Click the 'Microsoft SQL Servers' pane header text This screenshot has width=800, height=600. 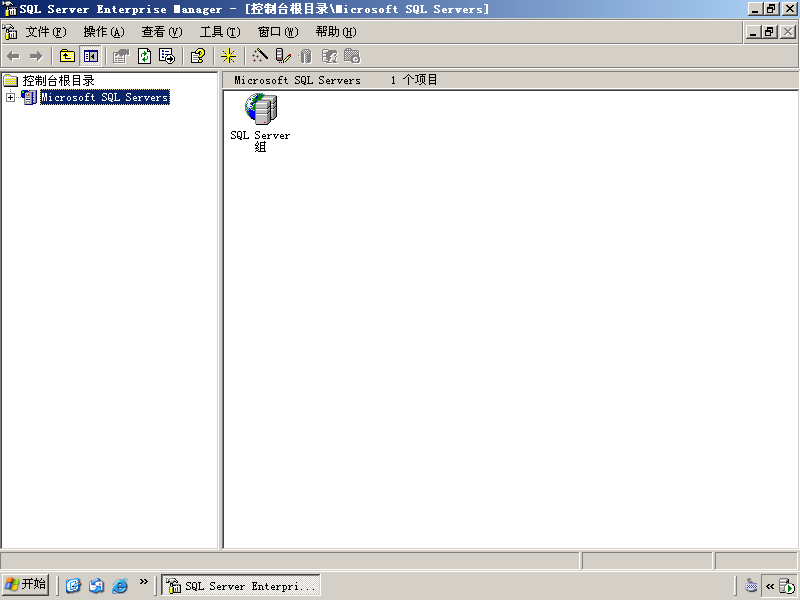[297, 81]
